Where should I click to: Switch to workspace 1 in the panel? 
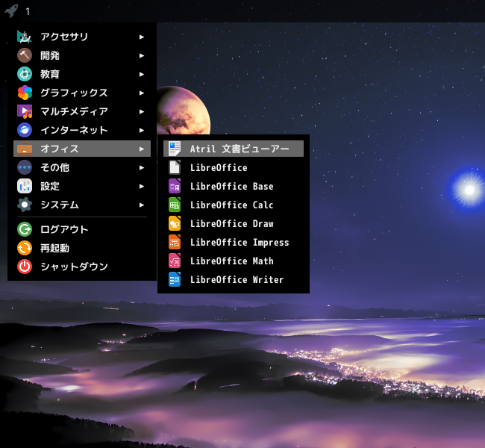pos(28,11)
